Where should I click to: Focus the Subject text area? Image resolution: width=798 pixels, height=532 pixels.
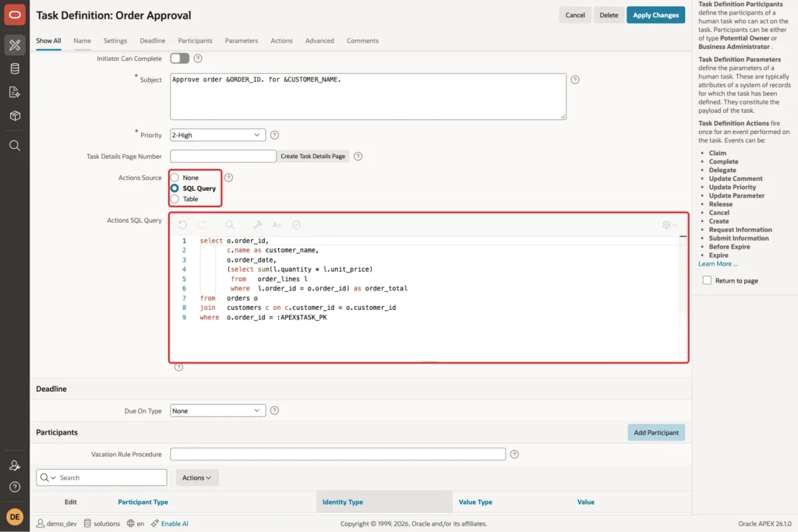tap(368, 97)
